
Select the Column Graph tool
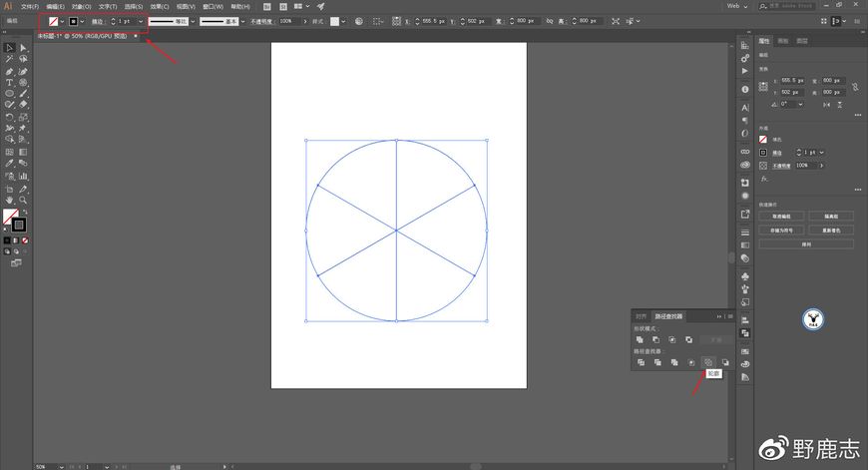[23, 176]
